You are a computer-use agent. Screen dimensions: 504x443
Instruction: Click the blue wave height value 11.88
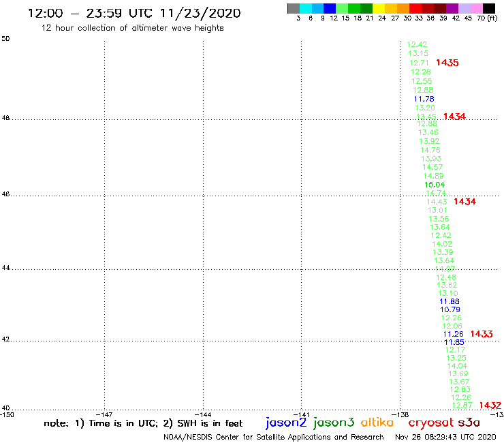(450, 302)
